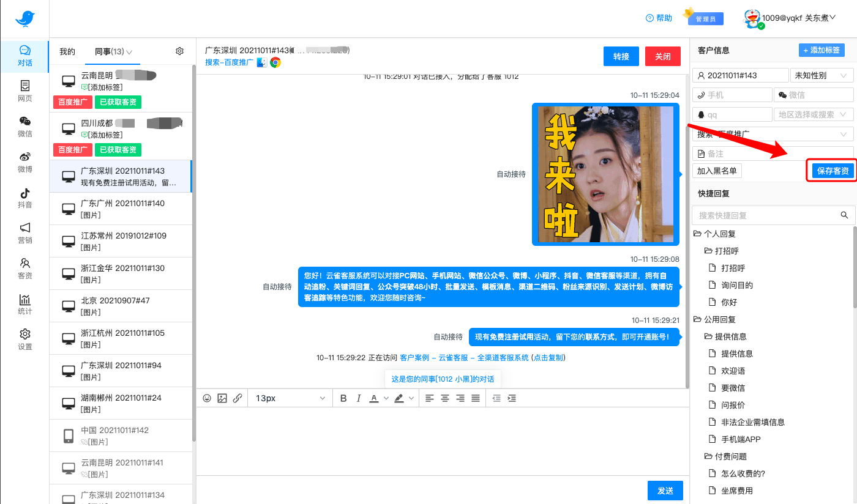Click the 我来啦 image message
Viewport: 857px width, 504px height.
click(x=605, y=174)
